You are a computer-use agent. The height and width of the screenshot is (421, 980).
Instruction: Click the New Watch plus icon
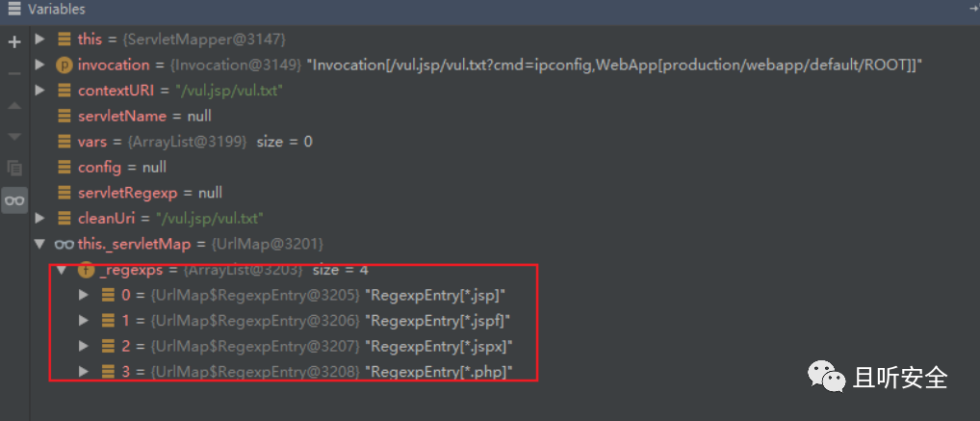pos(13,42)
